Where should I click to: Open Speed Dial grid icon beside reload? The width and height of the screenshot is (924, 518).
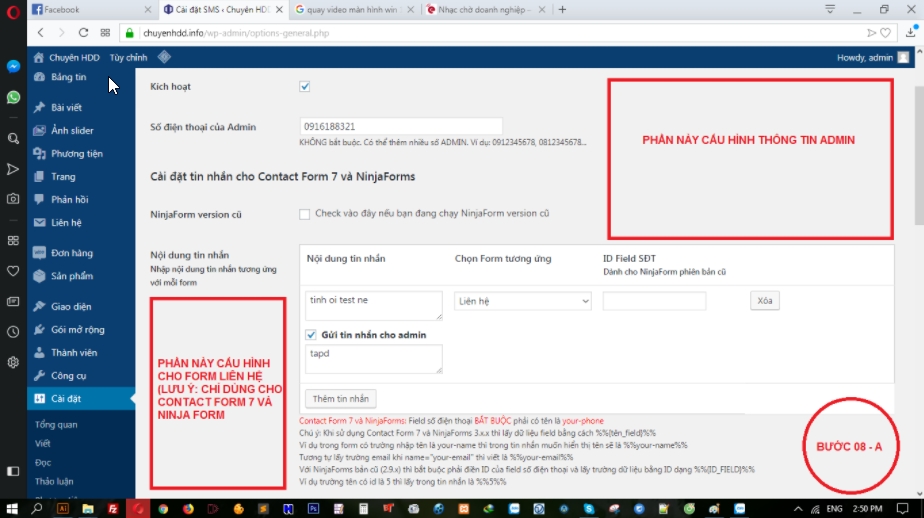pyautogui.click(x=105, y=33)
